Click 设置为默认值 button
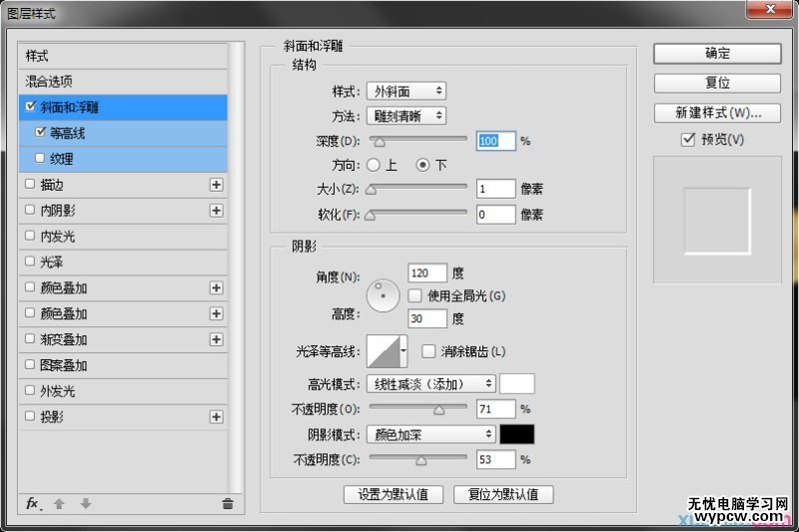This screenshot has height=532, width=799. 394,494
